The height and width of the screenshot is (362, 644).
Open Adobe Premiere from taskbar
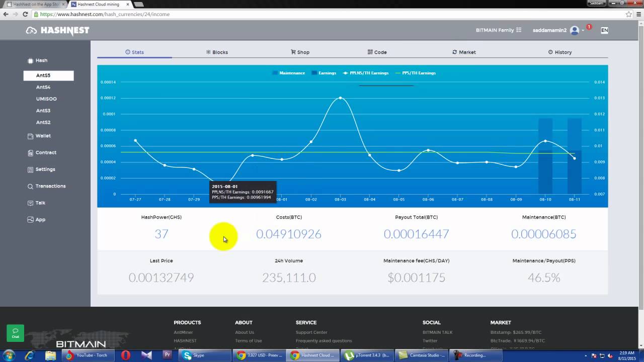168,355
